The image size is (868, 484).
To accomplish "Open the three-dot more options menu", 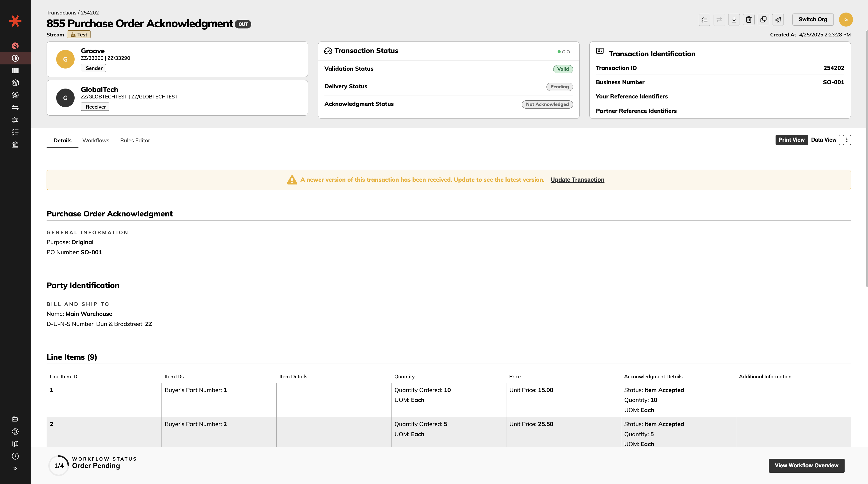I will coord(847,140).
